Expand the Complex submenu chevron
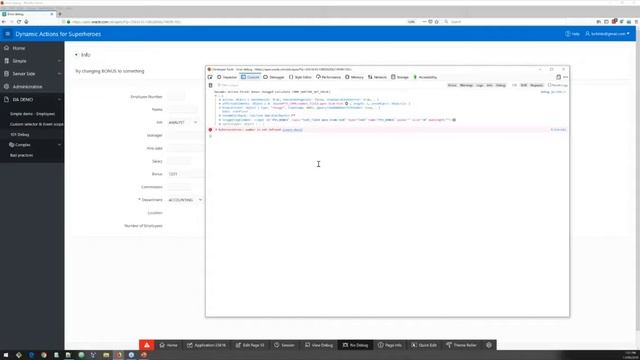Image resolution: width=640 pixels, height=360 pixels. coord(59,145)
